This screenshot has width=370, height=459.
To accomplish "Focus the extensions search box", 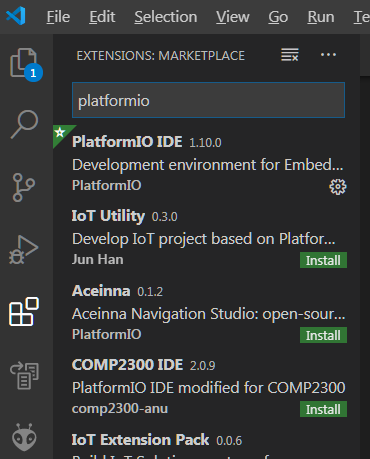I will pos(208,100).
